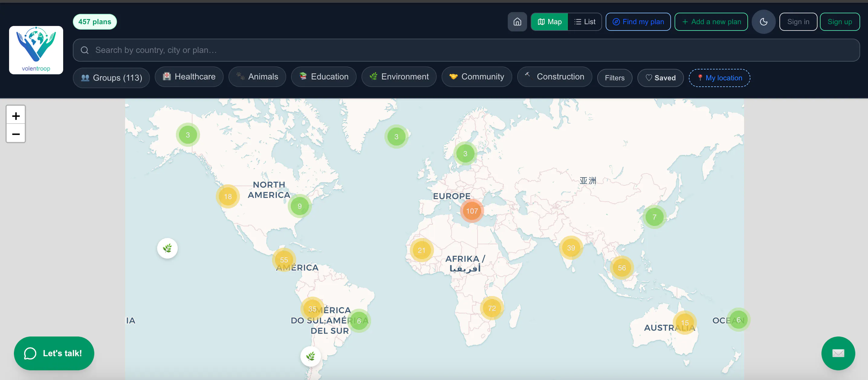The height and width of the screenshot is (380, 868).
Task: Open the 6 cluster in eastern Brazil
Action: click(359, 321)
